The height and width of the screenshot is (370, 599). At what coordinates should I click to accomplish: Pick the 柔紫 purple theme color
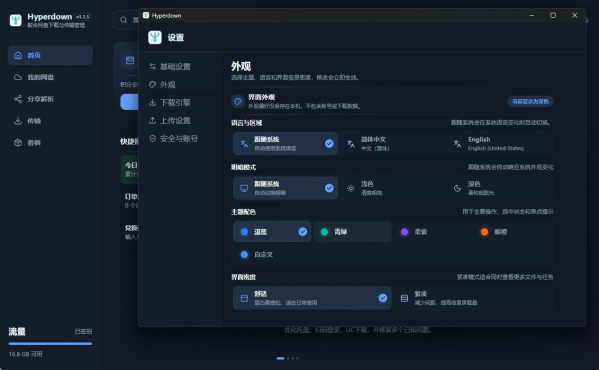pos(432,232)
